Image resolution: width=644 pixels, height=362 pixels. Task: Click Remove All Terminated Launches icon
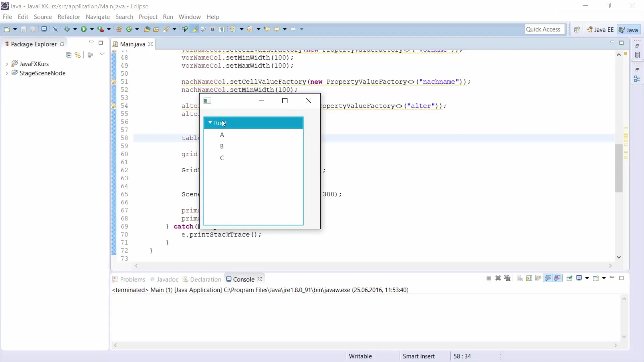[507, 278]
